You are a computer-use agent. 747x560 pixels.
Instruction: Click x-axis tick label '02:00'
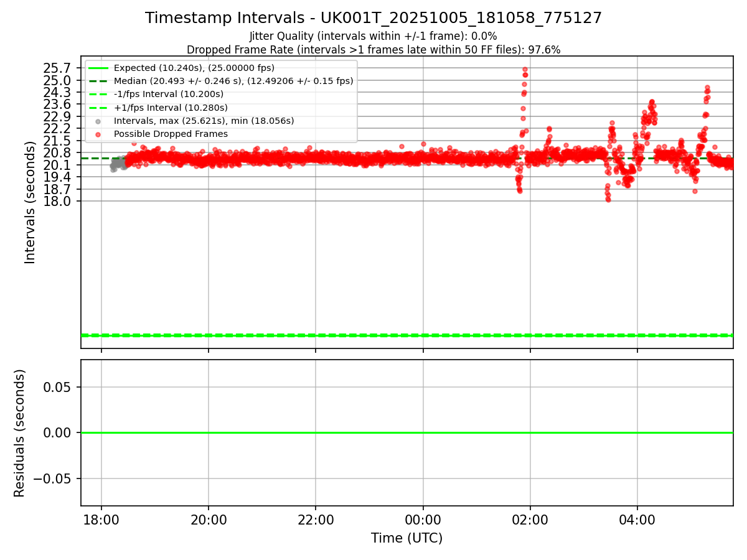[x=530, y=519]
